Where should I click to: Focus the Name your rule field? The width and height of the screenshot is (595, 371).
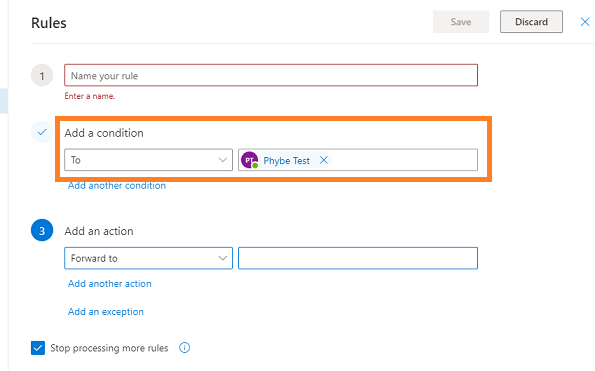tap(271, 75)
